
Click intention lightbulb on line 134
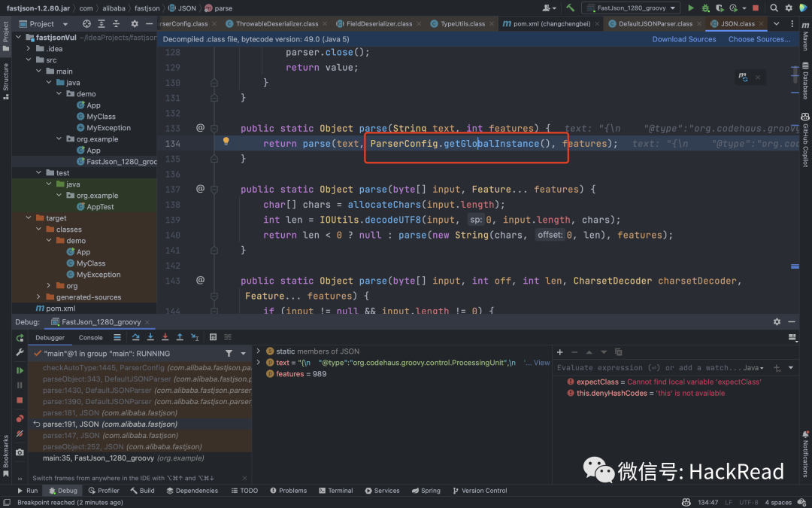[226, 141]
